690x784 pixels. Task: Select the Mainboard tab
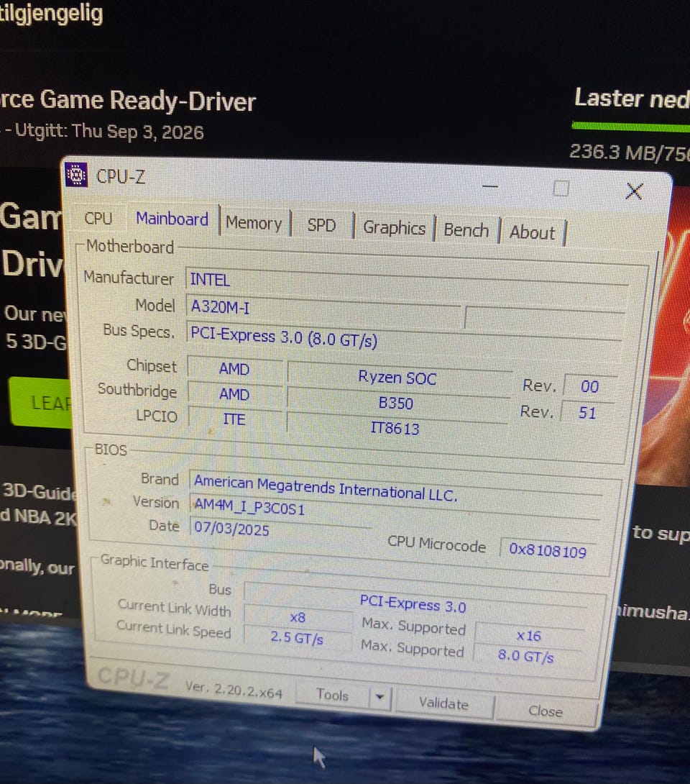[x=172, y=219]
